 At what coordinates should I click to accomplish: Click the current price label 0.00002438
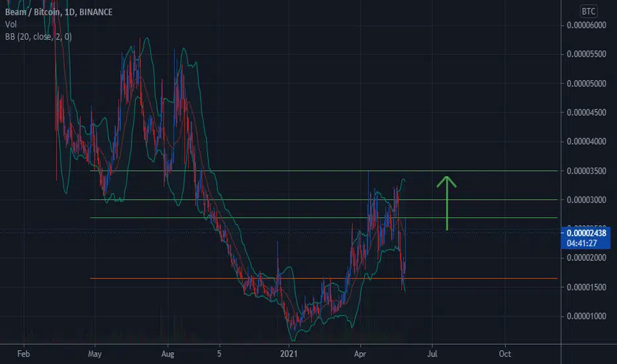click(x=587, y=233)
